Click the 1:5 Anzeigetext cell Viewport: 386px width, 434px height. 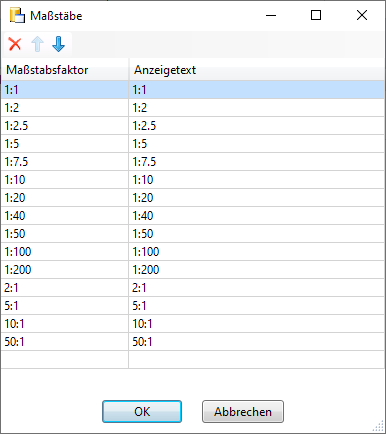tap(256, 144)
